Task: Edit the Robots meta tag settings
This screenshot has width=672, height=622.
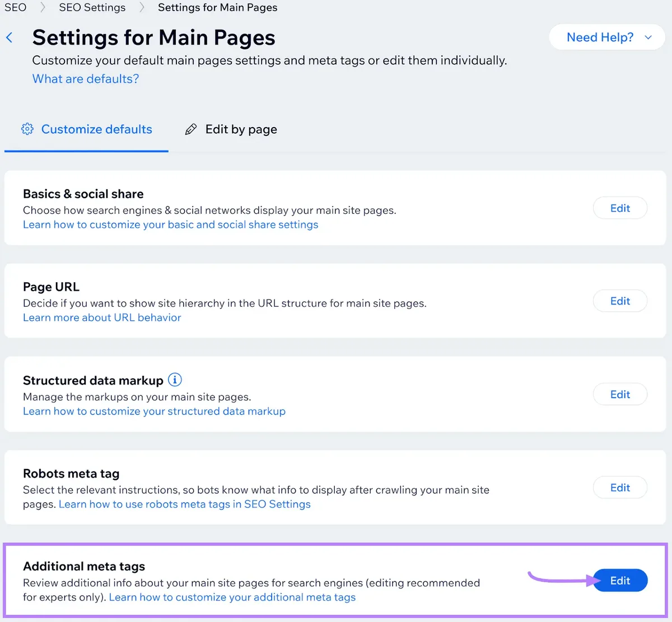Action: 620,488
